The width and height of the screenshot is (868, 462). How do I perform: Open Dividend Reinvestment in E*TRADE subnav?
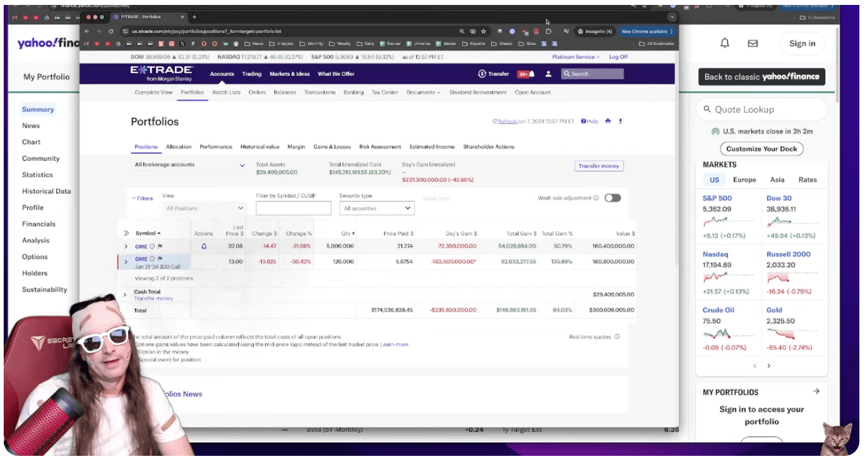(x=478, y=92)
